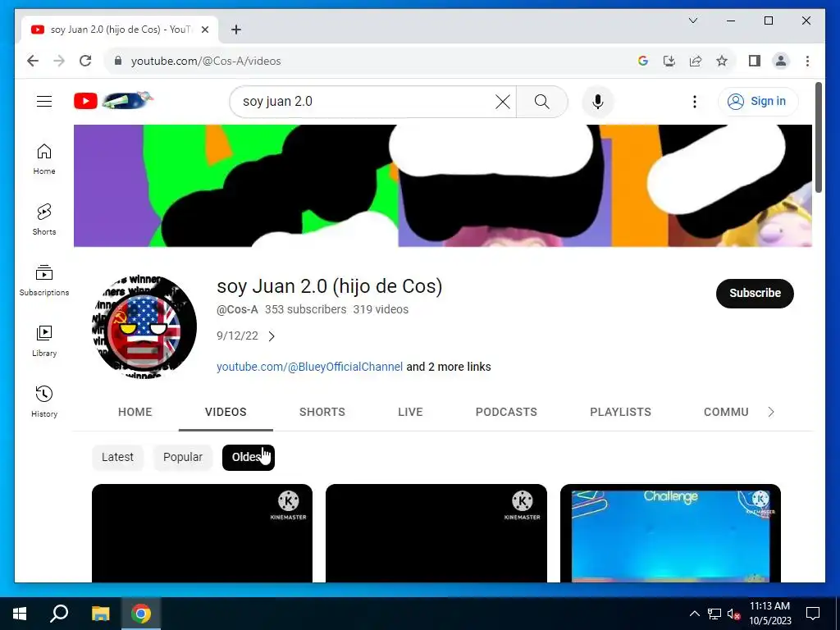View site information lock icon
Screen dimensions: 840x630
(x=118, y=61)
